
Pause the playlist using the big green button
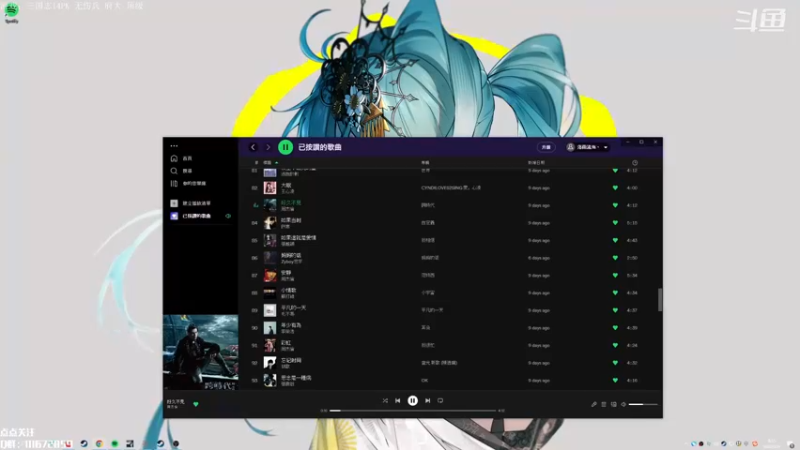[x=285, y=147]
